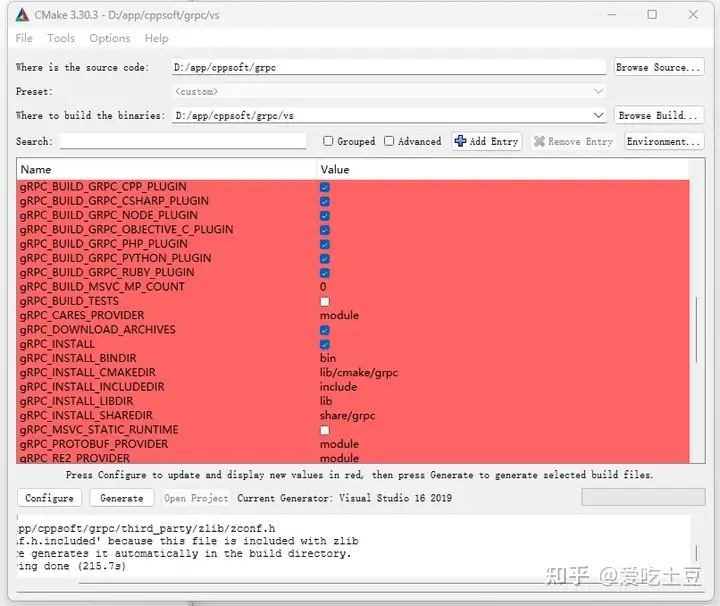Toggle gRPC_MSVC_STATIC_RUNTIME checkbox
Image resolution: width=720 pixels, height=606 pixels.
(x=325, y=430)
